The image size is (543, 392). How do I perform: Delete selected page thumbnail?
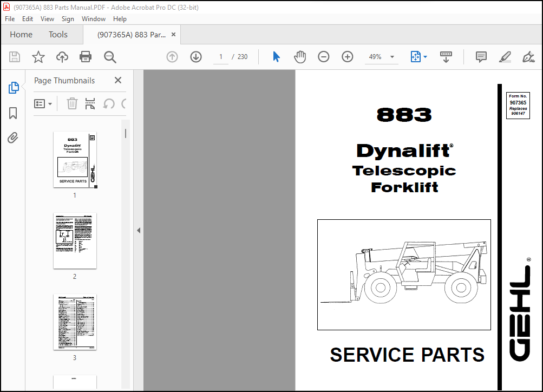pos(72,103)
